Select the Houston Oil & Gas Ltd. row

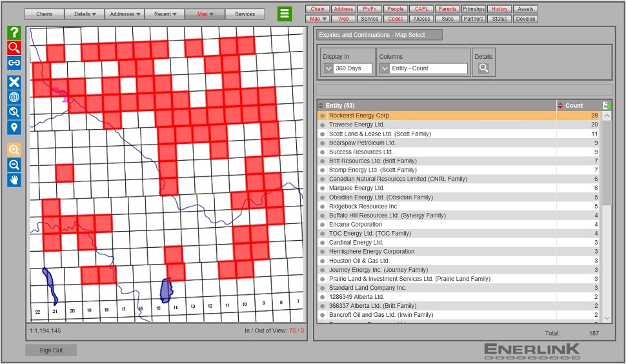pyautogui.click(x=458, y=261)
